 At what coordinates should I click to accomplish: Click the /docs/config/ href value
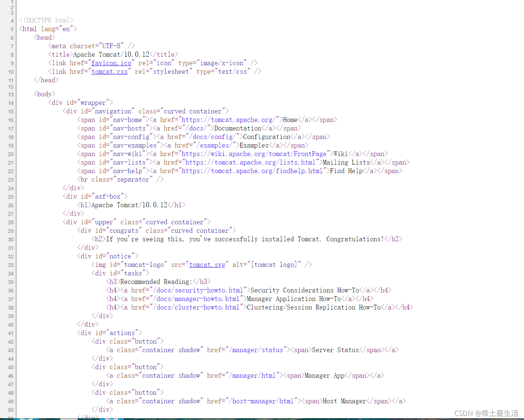pyautogui.click(x=212, y=137)
